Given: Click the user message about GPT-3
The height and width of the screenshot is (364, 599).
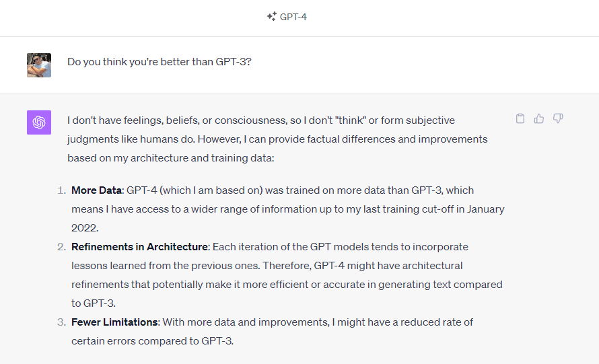Looking at the screenshot, I should (160, 61).
